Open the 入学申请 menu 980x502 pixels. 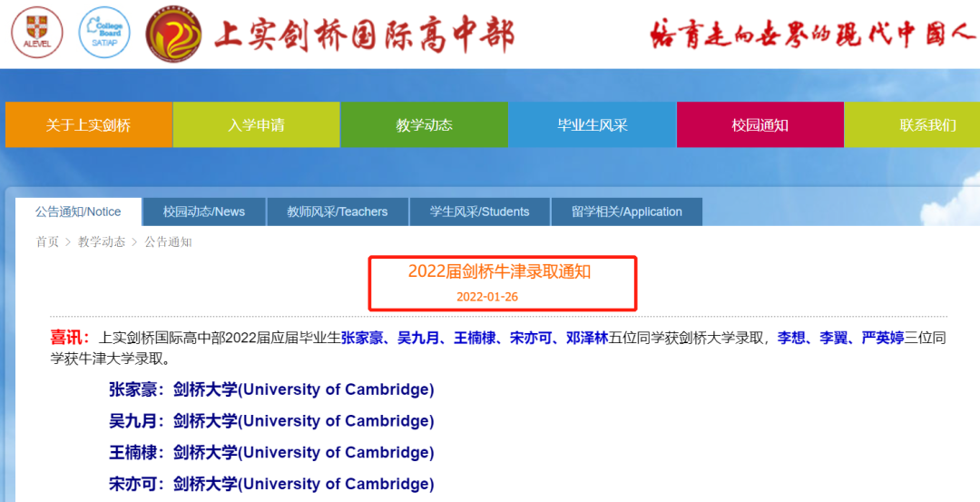tap(256, 125)
